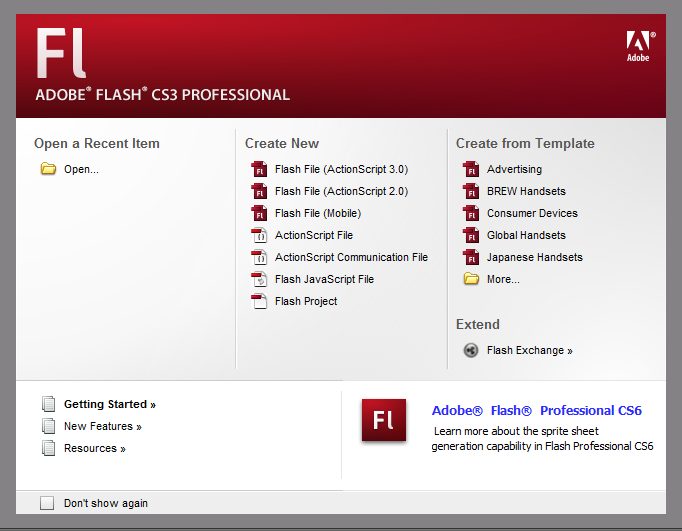Click the Don't show again label
Image resolution: width=682 pixels, height=531 pixels.
pos(106,503)
